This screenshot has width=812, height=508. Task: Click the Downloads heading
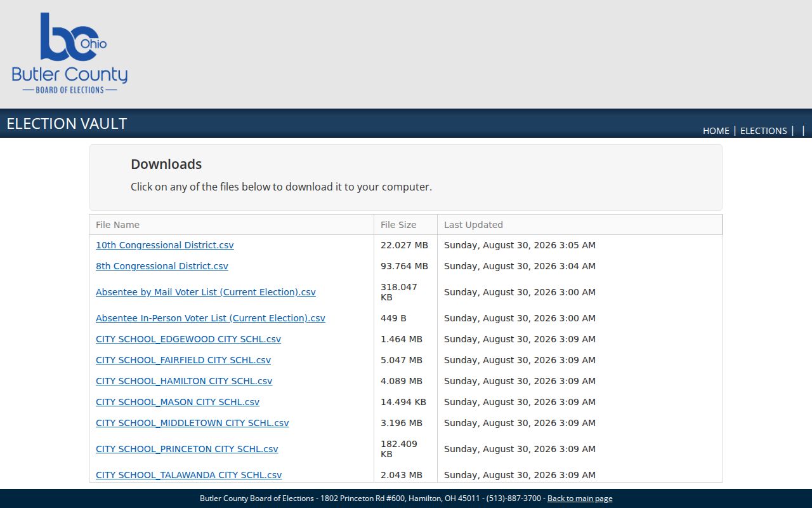pos(166,164)
